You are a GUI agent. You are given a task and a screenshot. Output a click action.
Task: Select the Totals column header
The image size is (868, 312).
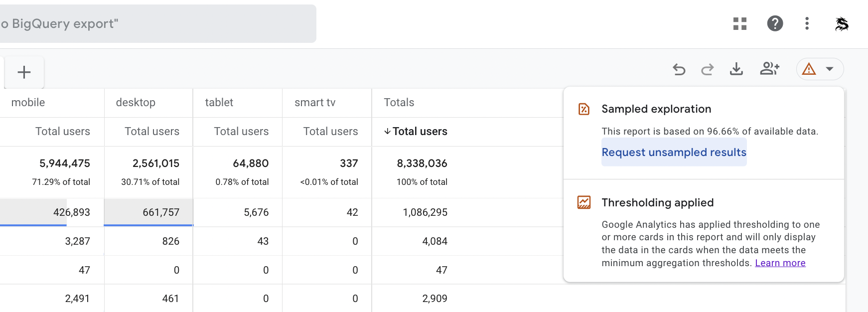tap(399, 103)
